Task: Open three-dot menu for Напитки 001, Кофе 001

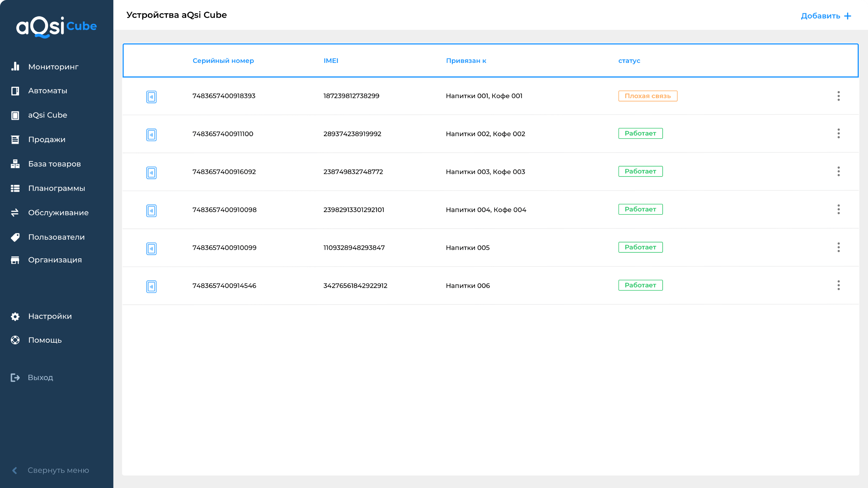Action: coord(838,96)
